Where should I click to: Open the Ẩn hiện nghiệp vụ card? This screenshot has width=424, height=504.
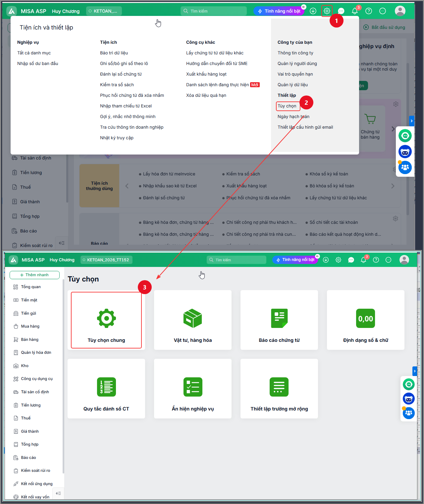point(193,389)
